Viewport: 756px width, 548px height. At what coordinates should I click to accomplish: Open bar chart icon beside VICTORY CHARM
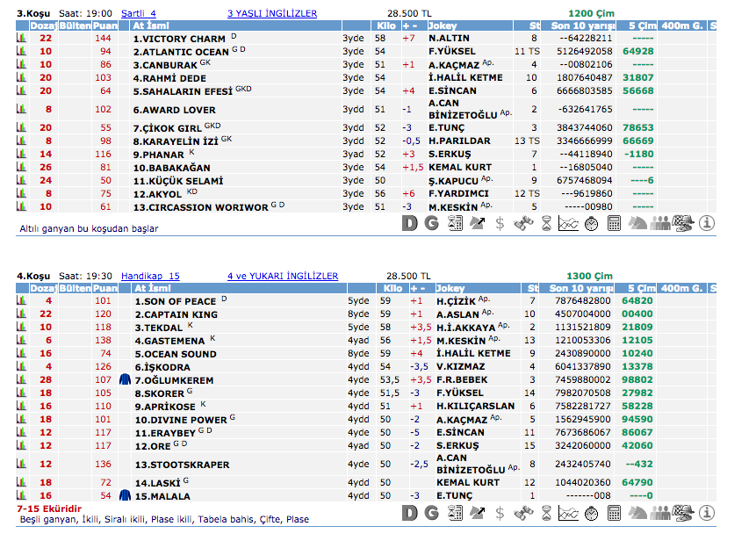[21, 39]
